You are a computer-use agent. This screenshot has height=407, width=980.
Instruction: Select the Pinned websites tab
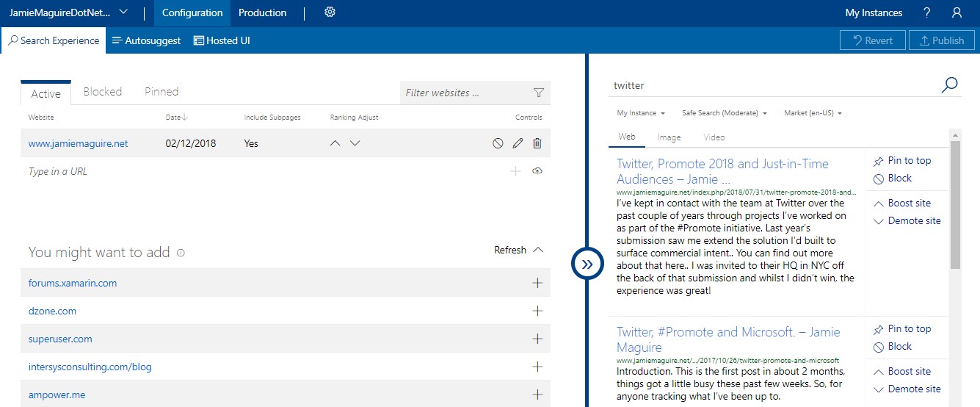tap(161, 92)
